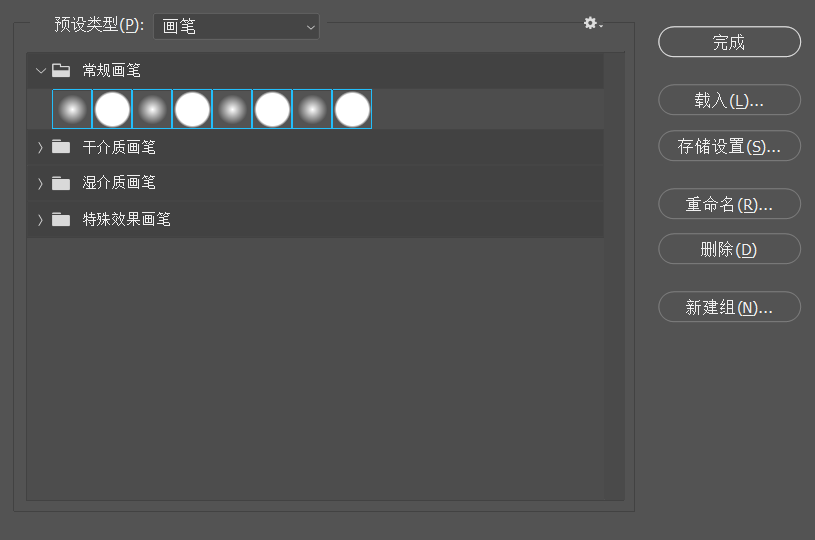Click the preset list vertical scrollbar
Viewport: 815px width, 540px height.
[614, 276]
